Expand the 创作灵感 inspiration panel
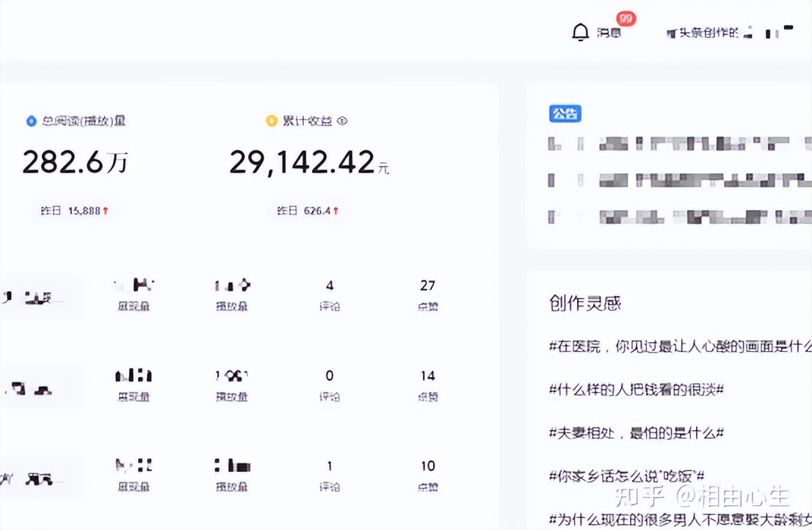 [x=584, y=303]
